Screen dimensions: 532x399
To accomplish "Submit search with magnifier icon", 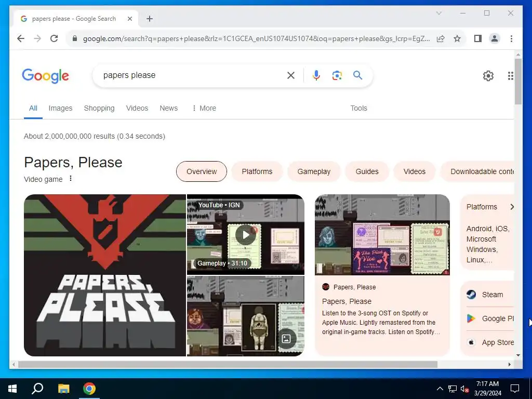I will 357,75.
